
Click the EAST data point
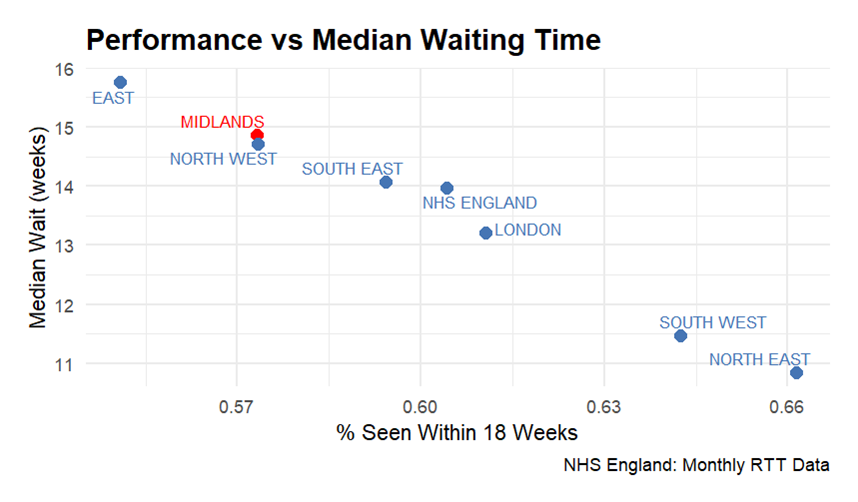point(120,82)
